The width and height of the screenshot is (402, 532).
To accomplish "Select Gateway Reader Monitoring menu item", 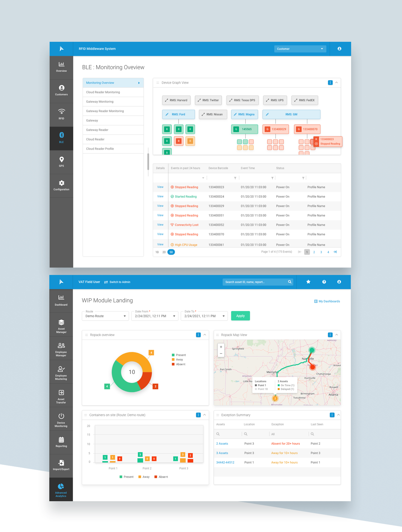I will 105,111.
